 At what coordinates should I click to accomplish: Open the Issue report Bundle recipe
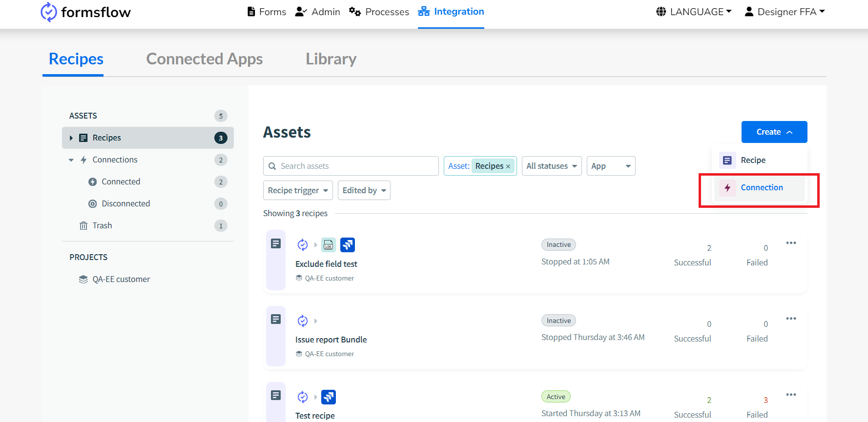click(331, 340)
